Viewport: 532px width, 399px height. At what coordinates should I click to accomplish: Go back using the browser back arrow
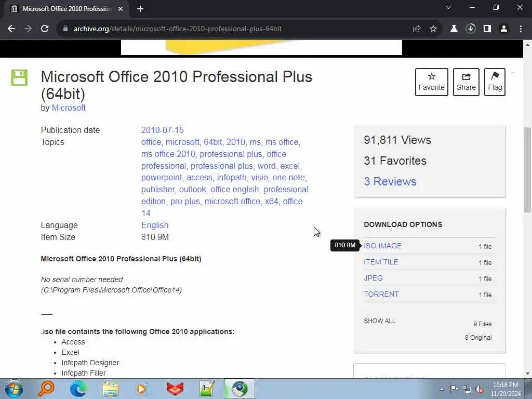tap(11, 29)
